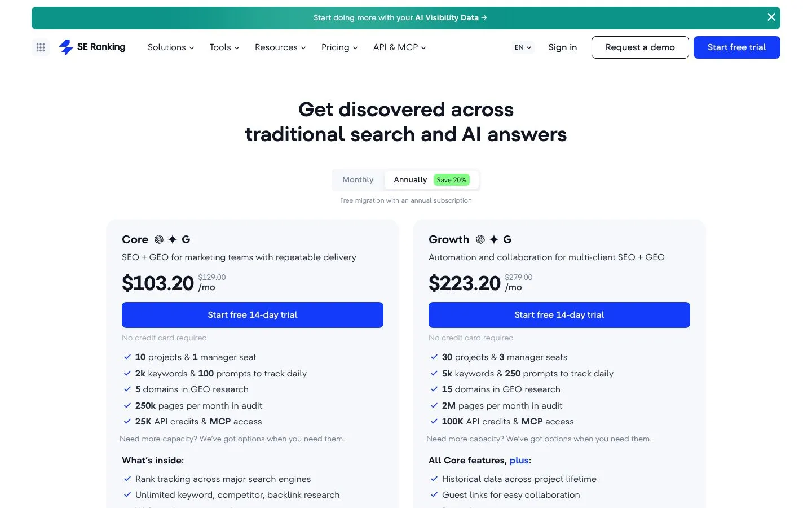Image resolution: width=812 pixels, height=508 pixels.
Task: Click the Gemini sparkle icon beside Growth
Action: pos(494,239)
